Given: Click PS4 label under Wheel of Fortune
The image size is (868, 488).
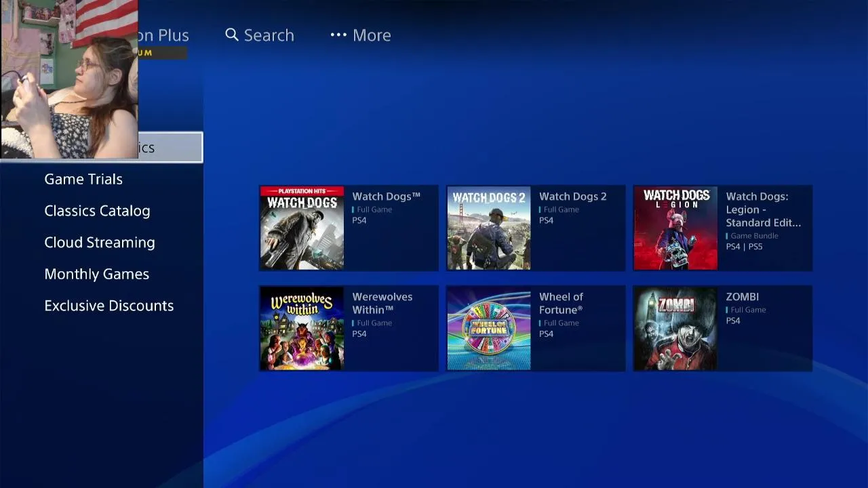Looking at the screenshot, I should (547, 333).
